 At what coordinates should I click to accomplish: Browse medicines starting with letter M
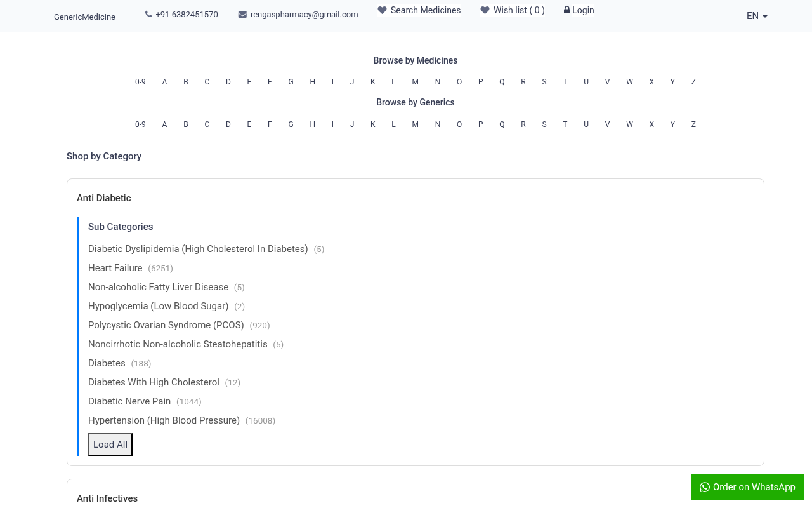(415, 82)
